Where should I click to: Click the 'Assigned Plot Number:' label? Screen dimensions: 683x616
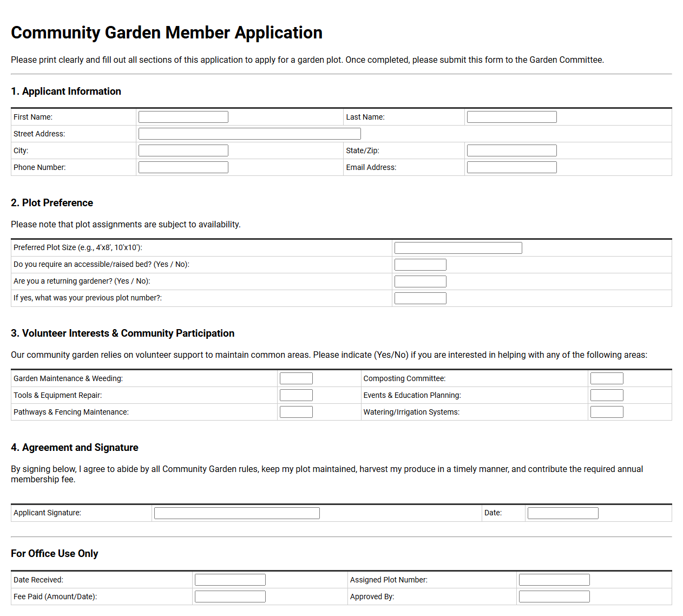(389, 580)
